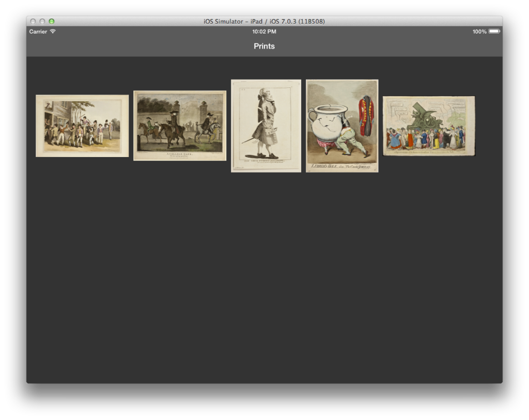Click the Prints navigation title
The image size is (529, 420).
[264, 46]
